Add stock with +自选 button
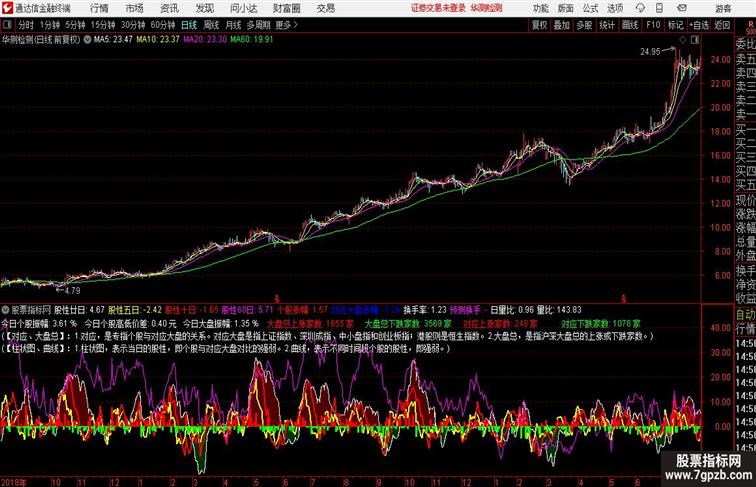Image resolution: width=756 pixels, height=487 pixels. coord(699,25)
